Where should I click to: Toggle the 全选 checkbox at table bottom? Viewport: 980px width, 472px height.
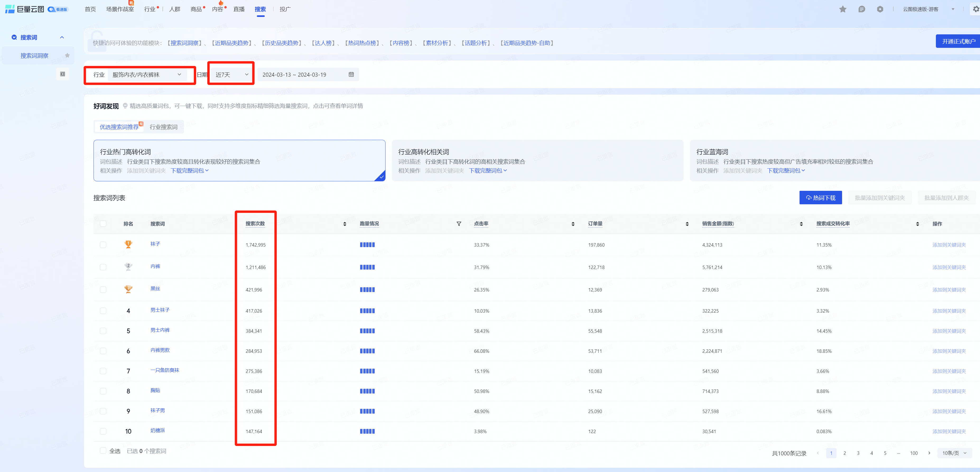click(103, 451)
